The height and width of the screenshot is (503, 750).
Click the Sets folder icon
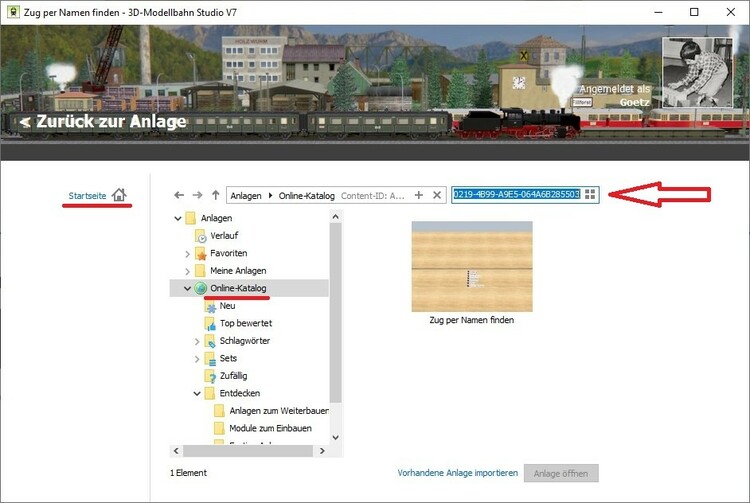pyautogui.click(x=210, y=359)
